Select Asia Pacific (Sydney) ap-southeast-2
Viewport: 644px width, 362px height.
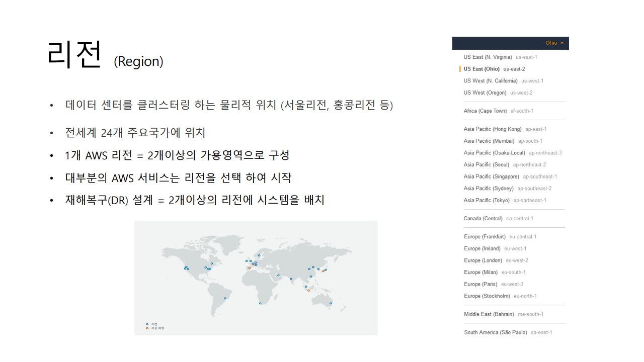pyautogui.click(x=508, y=189)
